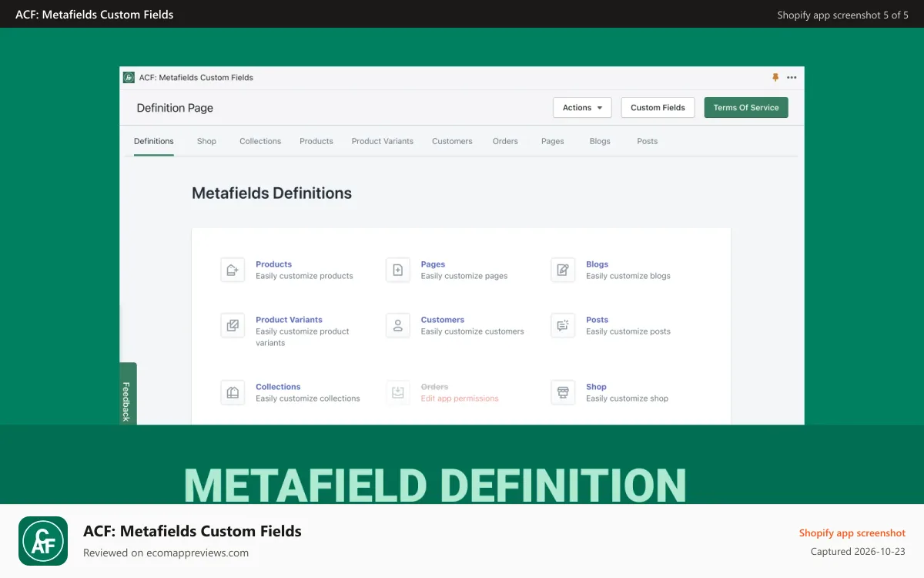The image size is (924, 578).
Task: Switch to the Collections tab
Action: point(260,141)
